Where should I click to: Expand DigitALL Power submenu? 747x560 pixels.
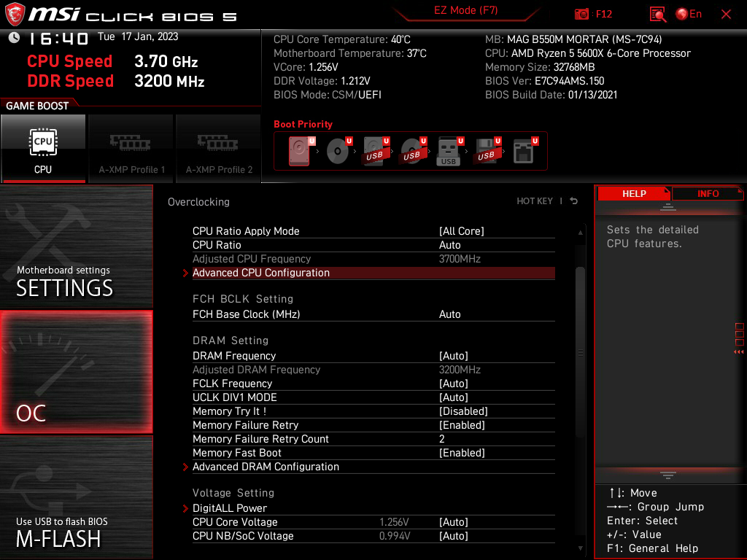tap(373, 508)
